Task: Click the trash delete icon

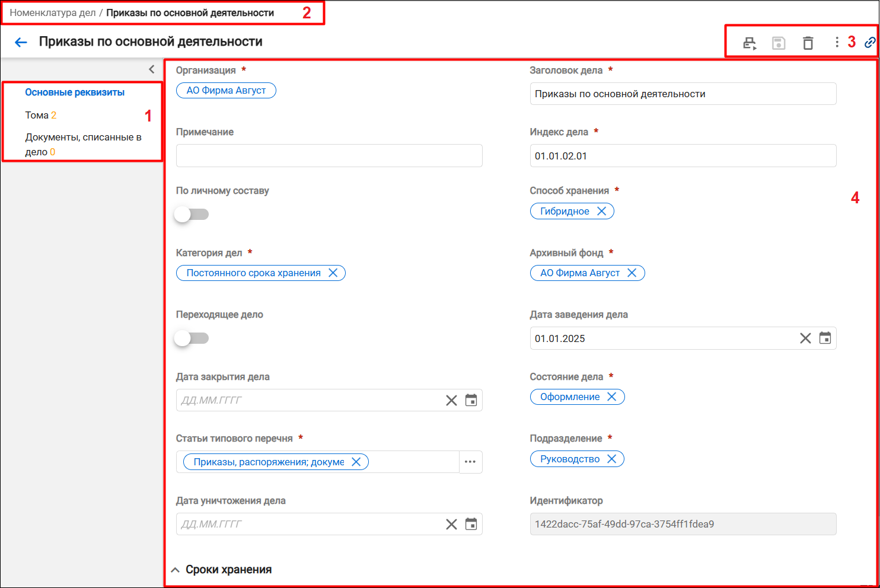Action: pos(808,43)
